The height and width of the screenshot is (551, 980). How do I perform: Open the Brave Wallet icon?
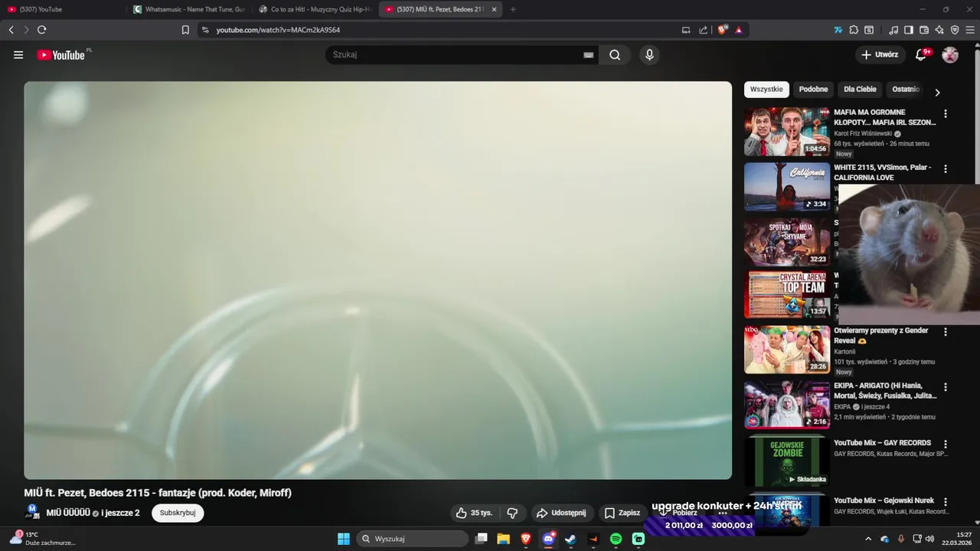tap(924, 30)
